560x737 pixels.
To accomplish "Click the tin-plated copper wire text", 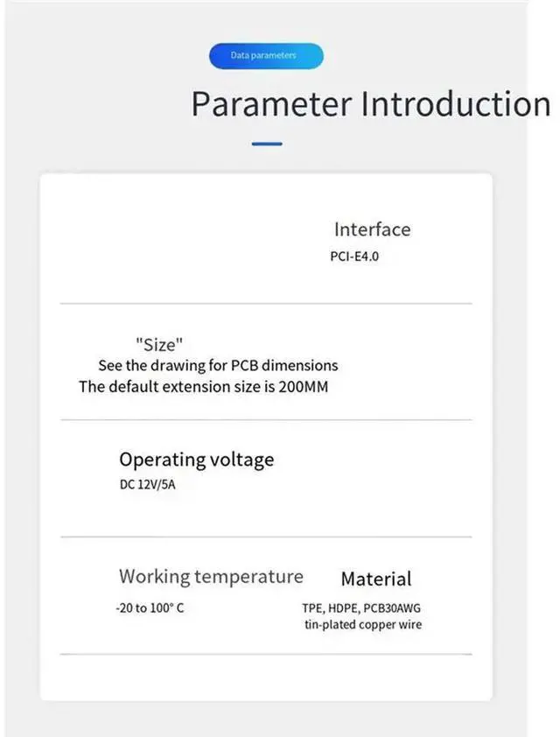I will 363,625.
